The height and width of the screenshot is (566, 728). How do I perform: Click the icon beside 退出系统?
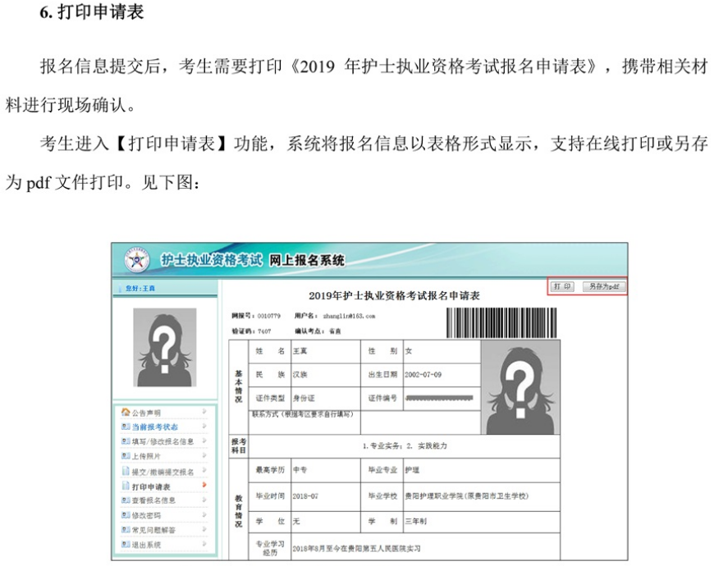point(126,545)
